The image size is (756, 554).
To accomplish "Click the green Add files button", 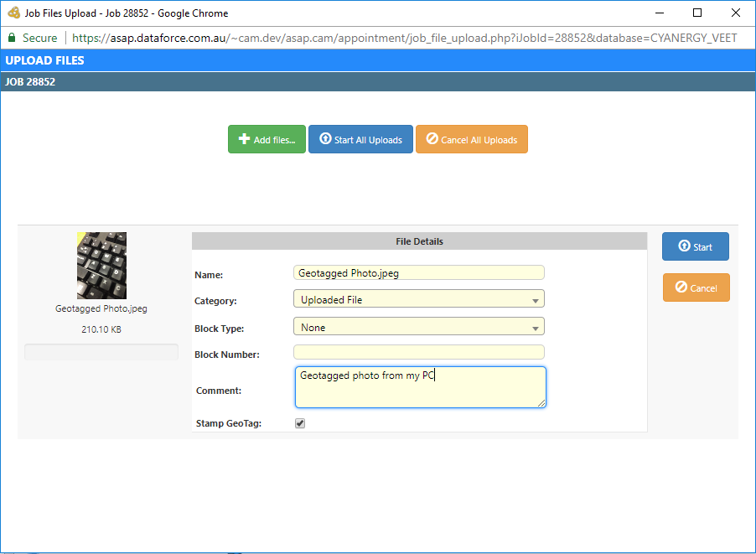I will click(x=267, y=139).
